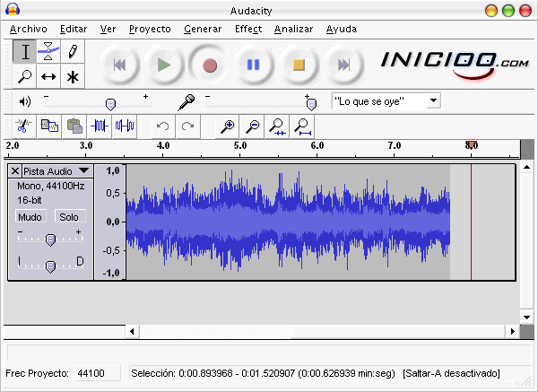This screenshot has height=392, width=538.
Task: Zoom out of the waveform
Action: pyautogui.click(x=252, y=126)
